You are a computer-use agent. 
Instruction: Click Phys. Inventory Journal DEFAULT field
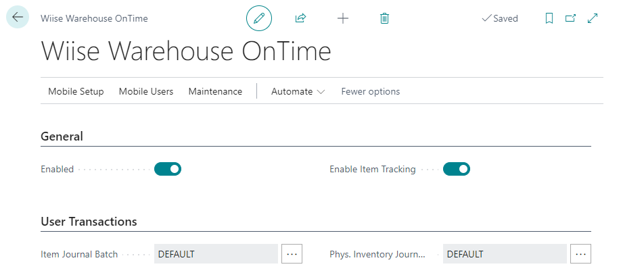(505, 254)
